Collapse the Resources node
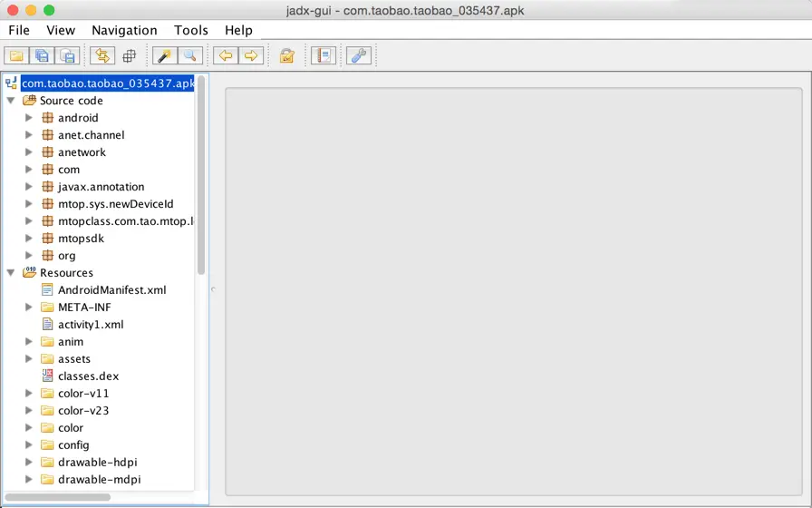 [11, 273]
